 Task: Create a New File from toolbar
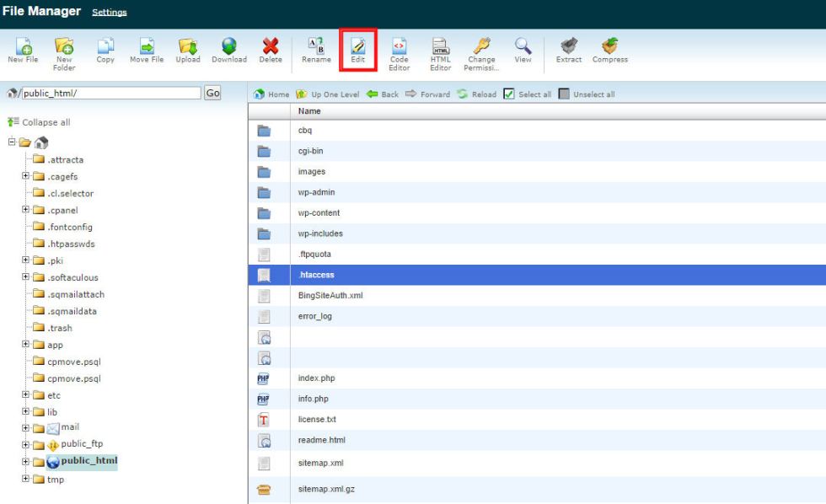[24, 51]
